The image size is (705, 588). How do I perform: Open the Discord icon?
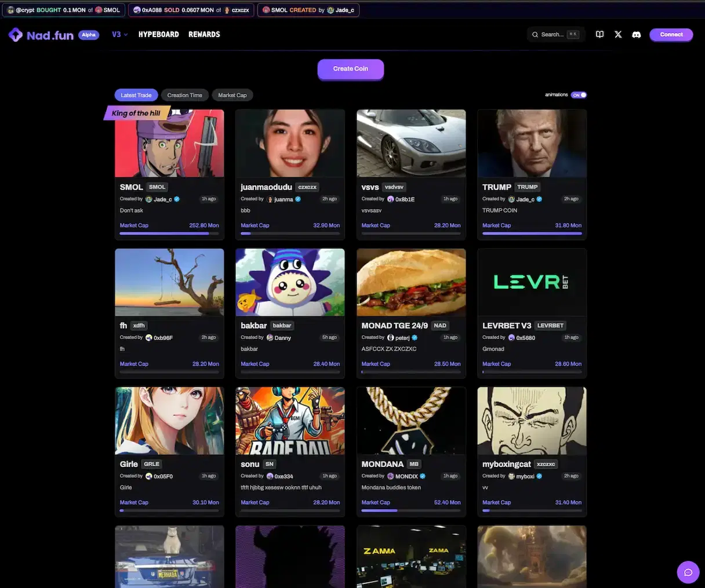pyautogui.click(x=636, y=35)
